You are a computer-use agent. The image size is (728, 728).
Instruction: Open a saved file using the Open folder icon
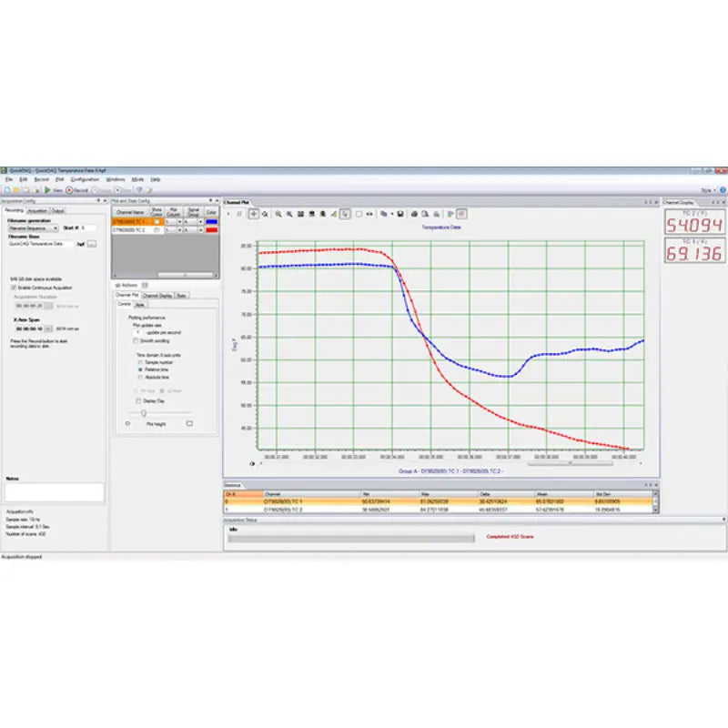(x=15, y=189)
